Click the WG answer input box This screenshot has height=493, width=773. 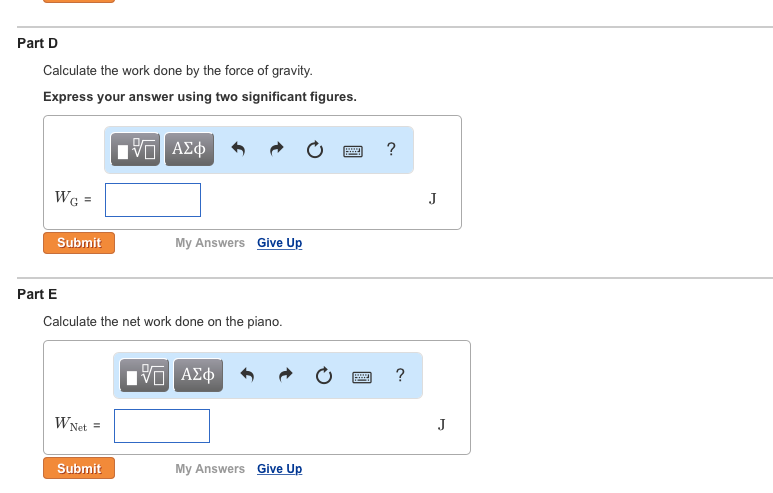(153, 200)
